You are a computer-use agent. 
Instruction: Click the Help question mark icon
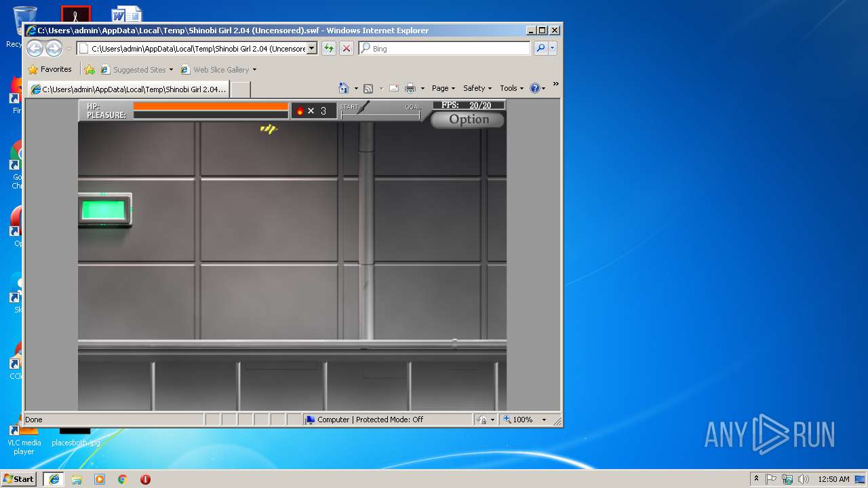(x=535, y=88)
